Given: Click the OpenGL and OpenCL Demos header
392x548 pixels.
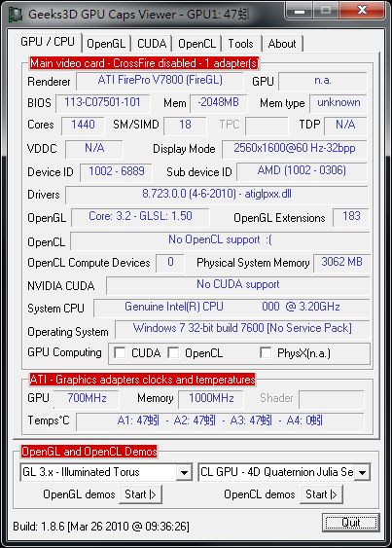Looking at the screenshot, I should (x=89, y=452).
